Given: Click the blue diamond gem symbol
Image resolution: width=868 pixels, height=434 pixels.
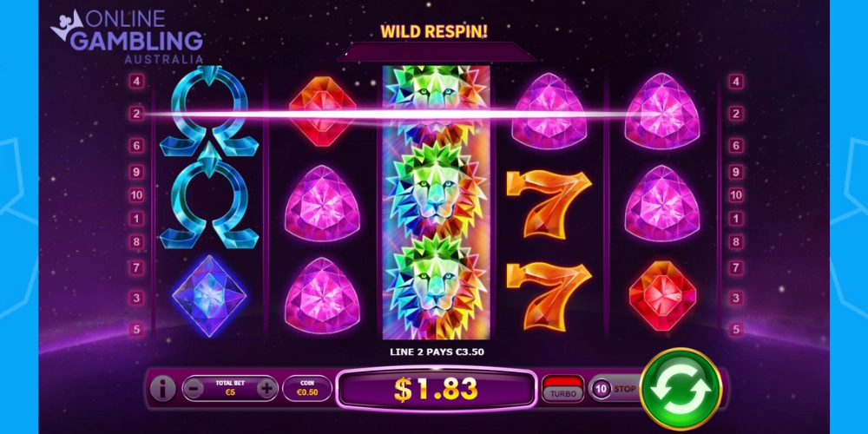Looking at the screenshot, I should [209, 296].
